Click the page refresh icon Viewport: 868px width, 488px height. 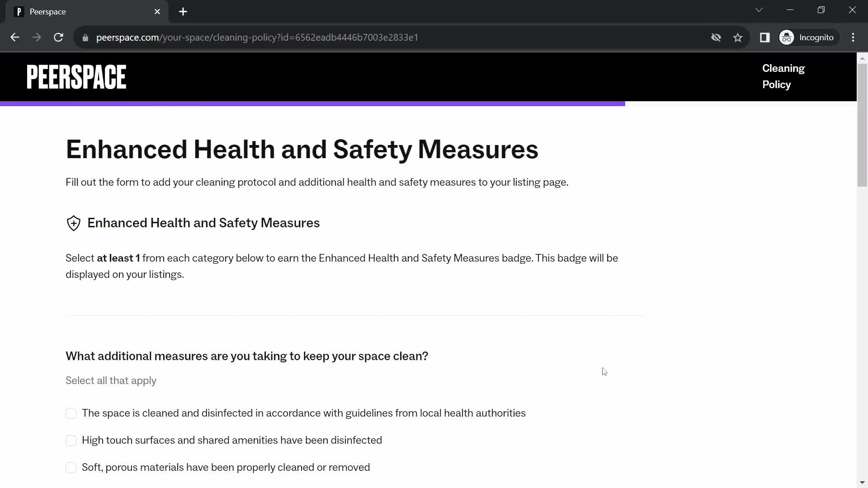[x=58, y=38]
